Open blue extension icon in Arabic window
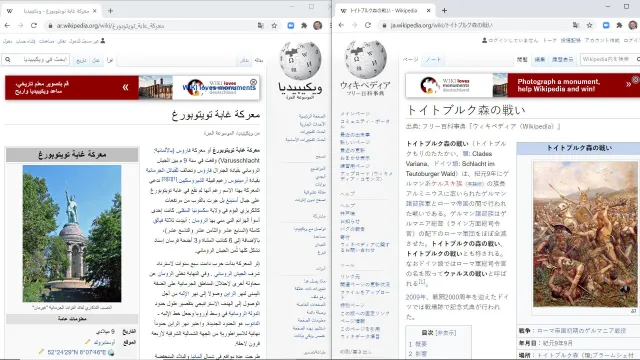The height and width of the screenshot is (360, 640). [x=291, y=25]
